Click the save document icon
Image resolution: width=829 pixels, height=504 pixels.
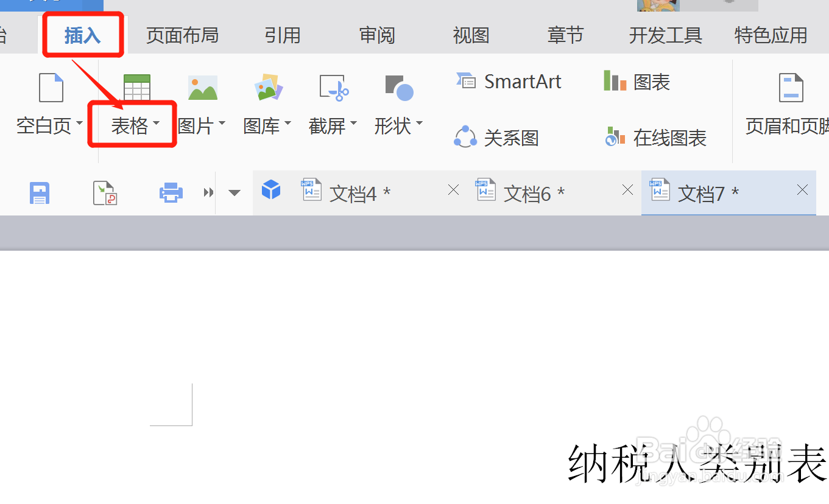point(39,192)
